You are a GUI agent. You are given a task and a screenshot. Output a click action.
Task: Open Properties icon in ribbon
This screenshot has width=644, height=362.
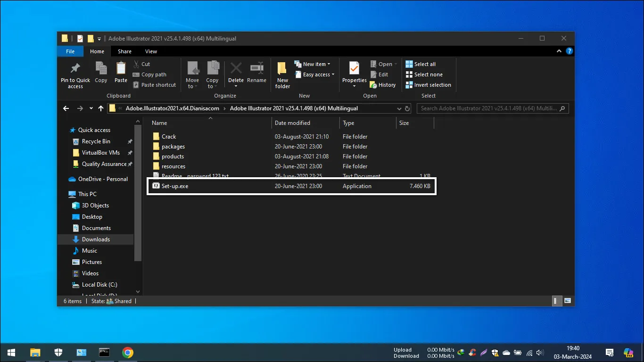(354, 69)
